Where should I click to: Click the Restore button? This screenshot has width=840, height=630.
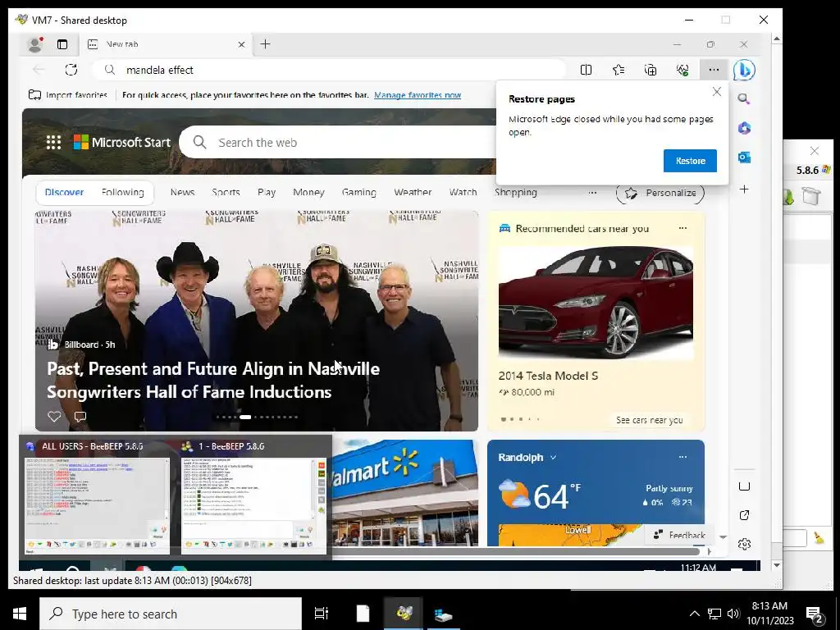(690, 161)
